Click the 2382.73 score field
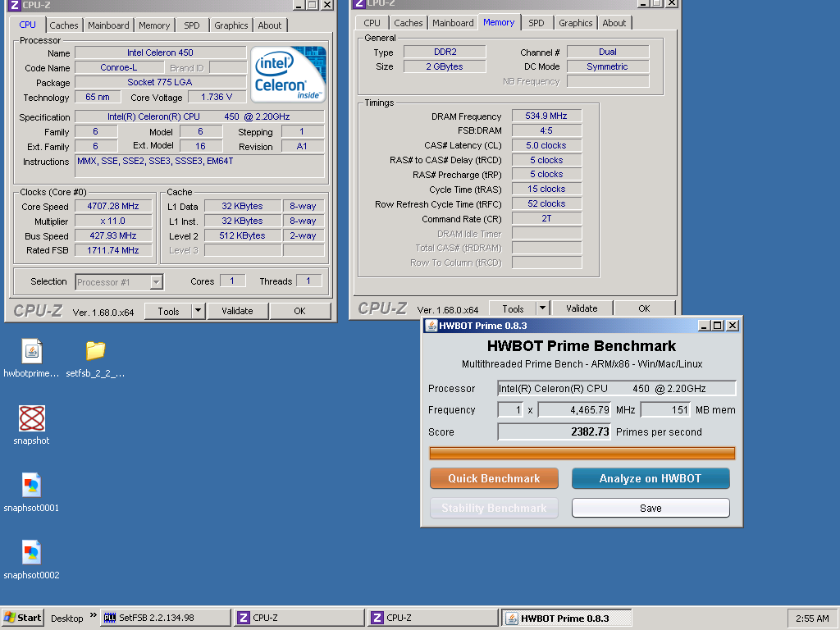The height and width of the screenshot is (630, 840). pos(555,431)
